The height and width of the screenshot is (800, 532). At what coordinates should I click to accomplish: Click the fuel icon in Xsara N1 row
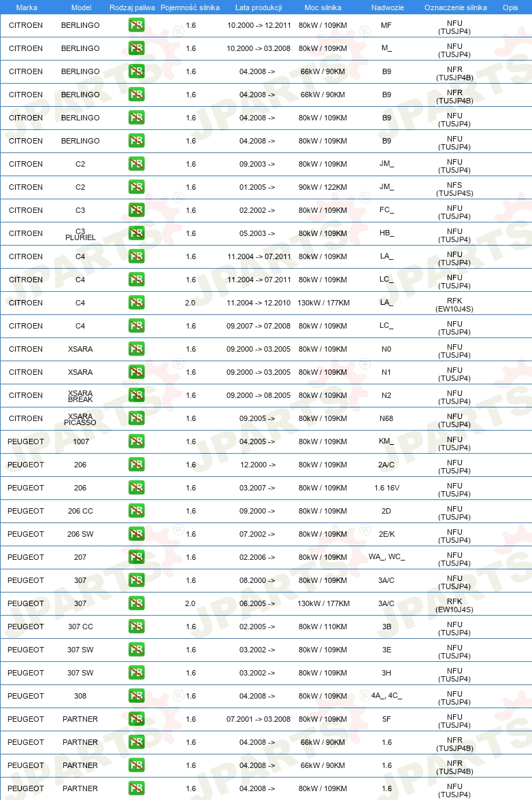pos(136,372)
